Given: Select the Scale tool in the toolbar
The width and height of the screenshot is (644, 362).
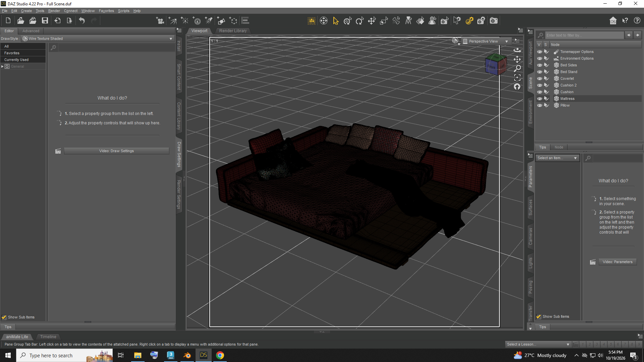Looking at the screenshot, I should tap(384, 21).
